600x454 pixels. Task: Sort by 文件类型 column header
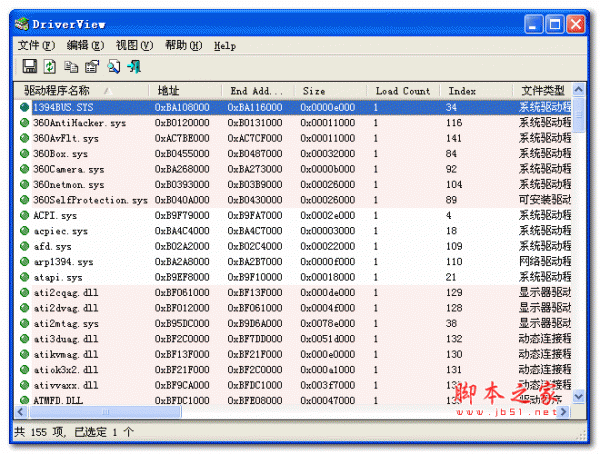pyautogui.click(x=542, y=91)
